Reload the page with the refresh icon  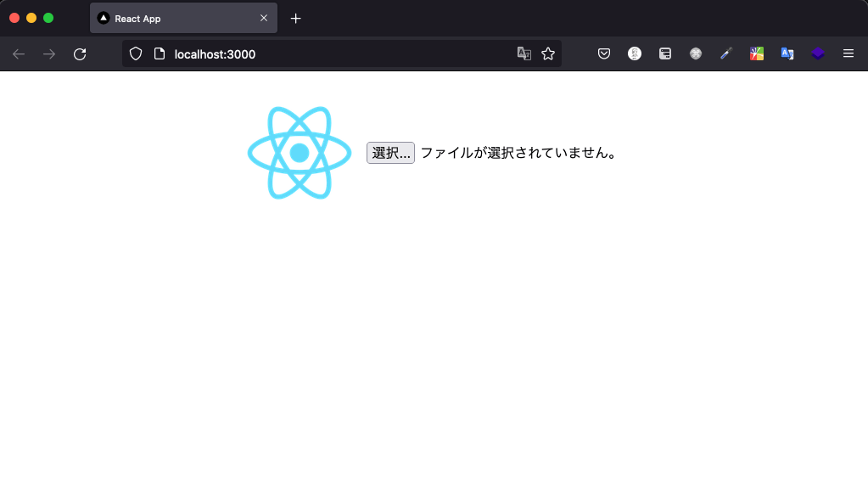click(x=80, y=53)
